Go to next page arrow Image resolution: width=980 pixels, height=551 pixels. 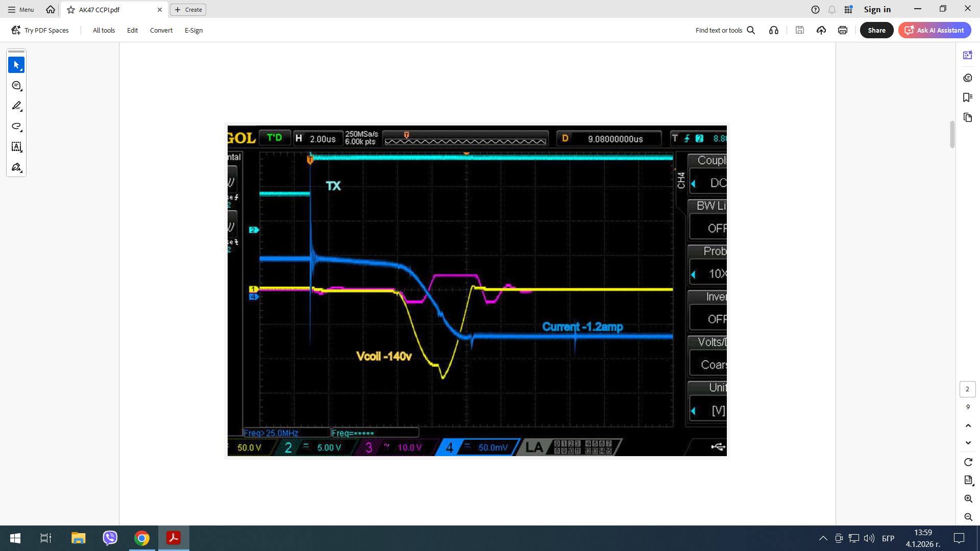click(x=968, y=443)
